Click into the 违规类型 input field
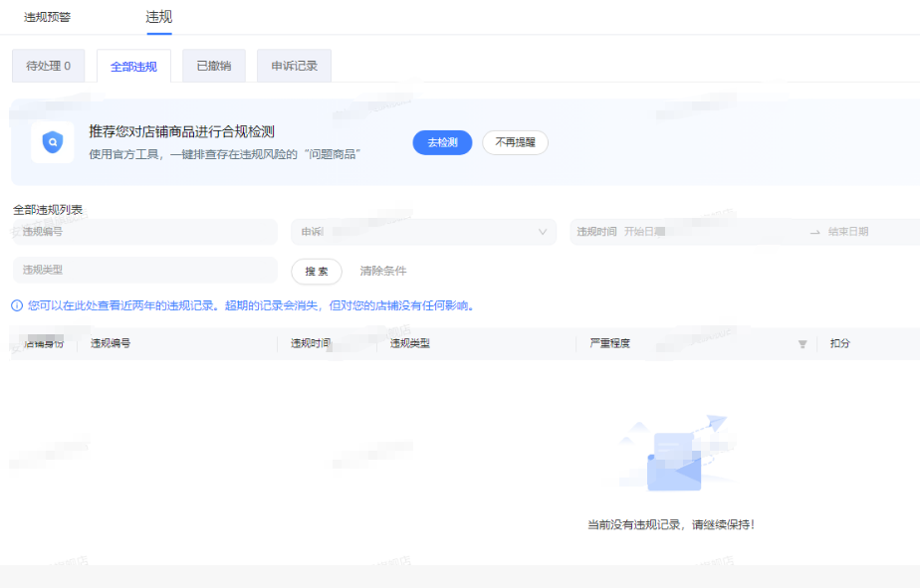Image resolution: width=920 pixels, height=588 pixels. 144,270
